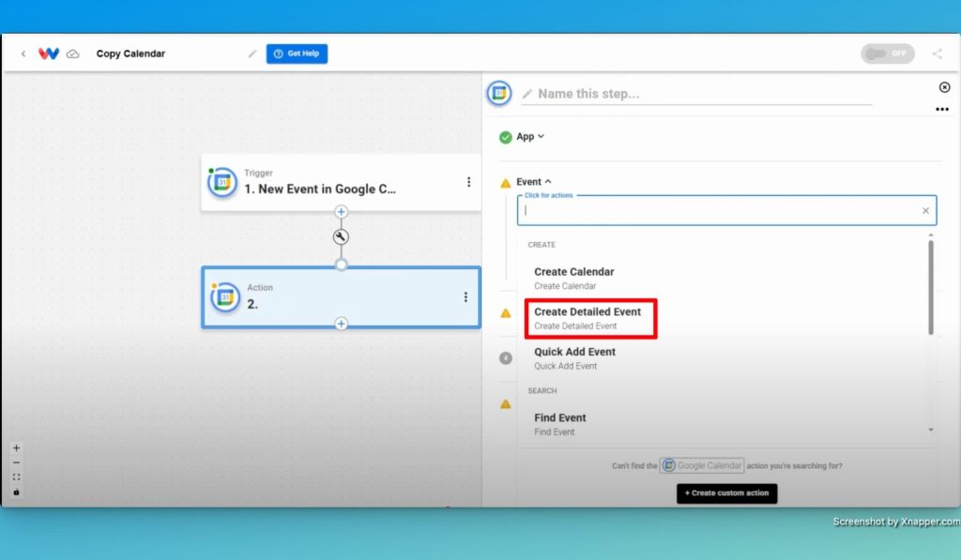Toggle the canvas lock icon
This screenshot has width=961, height=560.
point(17,492)
